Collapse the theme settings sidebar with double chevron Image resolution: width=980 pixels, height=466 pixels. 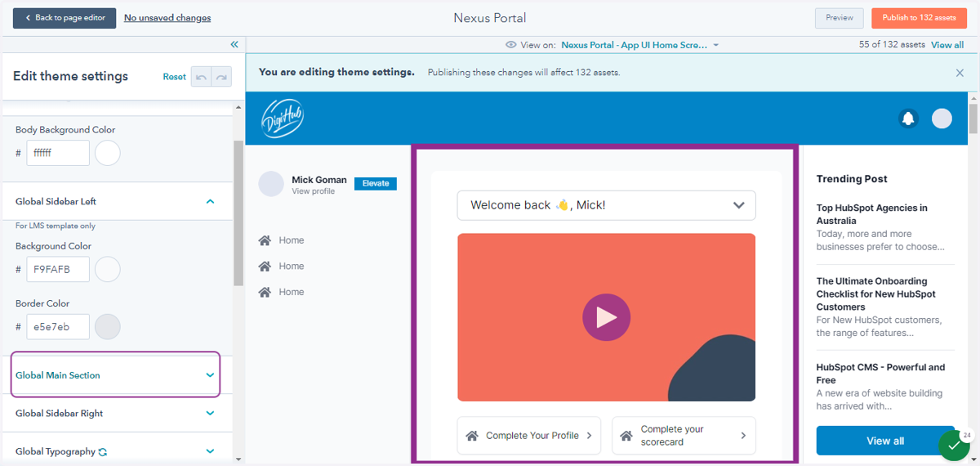click(234, 44)
